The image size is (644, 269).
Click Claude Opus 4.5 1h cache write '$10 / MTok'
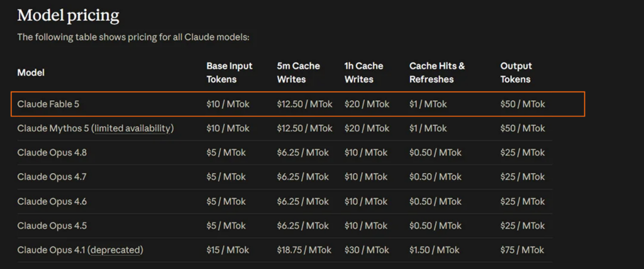point(365,226)
